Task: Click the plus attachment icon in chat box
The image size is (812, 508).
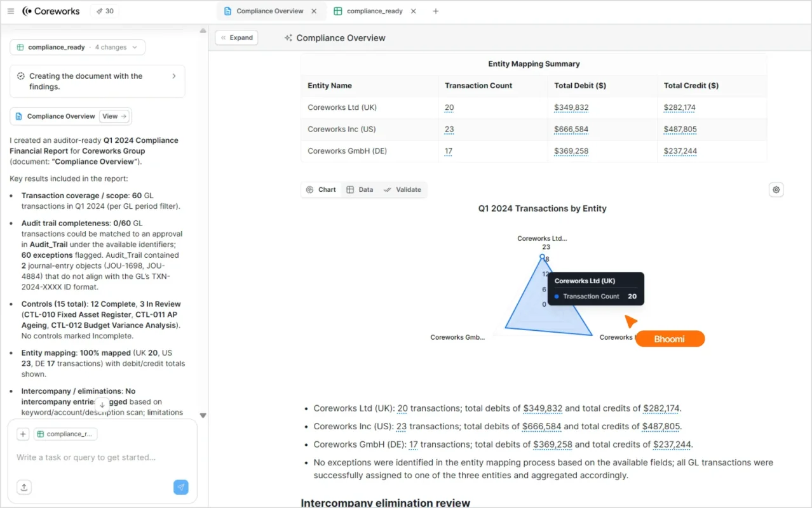Action: 23,434
